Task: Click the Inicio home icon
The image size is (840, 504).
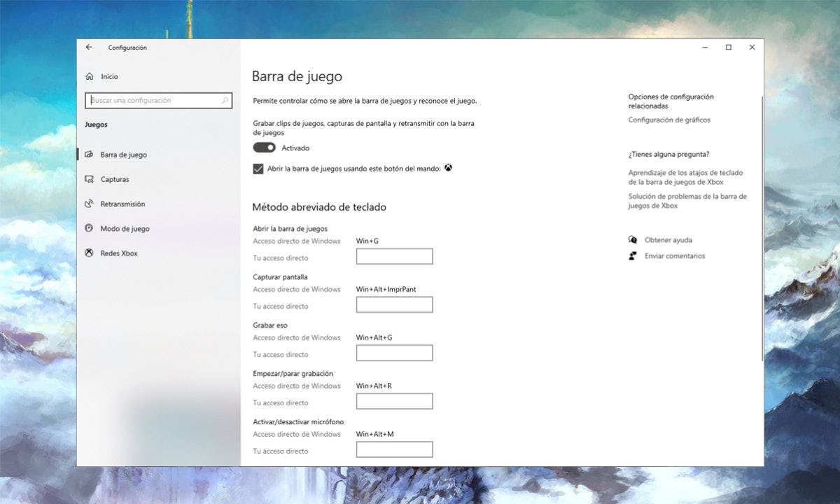Action: [x=89, y=76]
